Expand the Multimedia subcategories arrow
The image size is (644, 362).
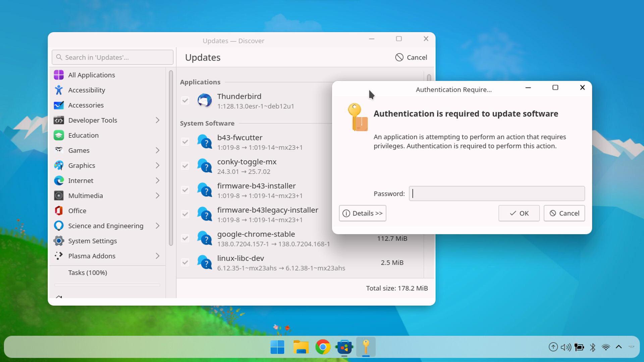[158, 195]
